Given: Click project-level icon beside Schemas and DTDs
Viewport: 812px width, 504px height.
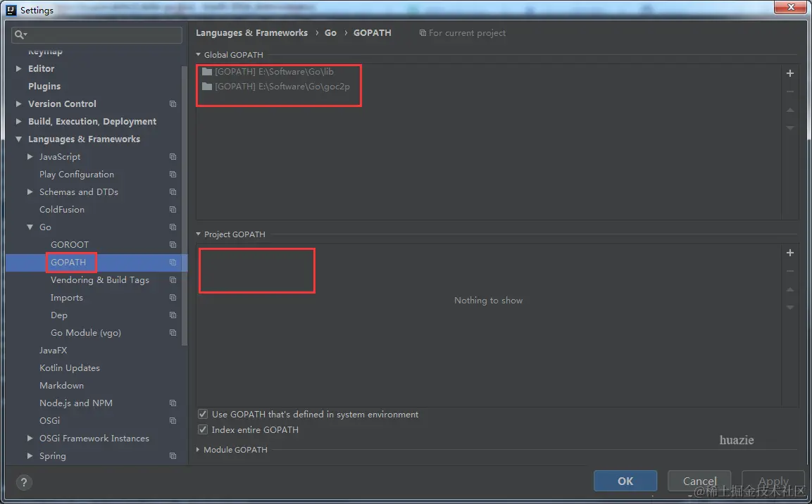Looking at the screenshot, I should click(173, 192).
